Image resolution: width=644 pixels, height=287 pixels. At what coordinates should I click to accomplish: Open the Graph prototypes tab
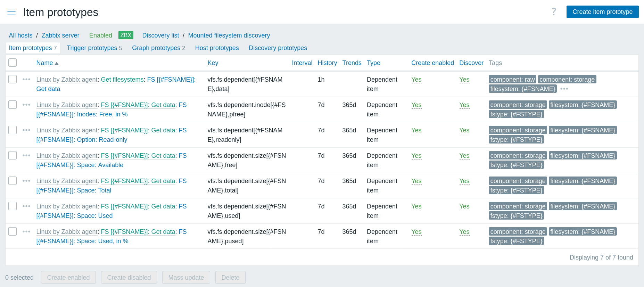(x=156, y=48)
